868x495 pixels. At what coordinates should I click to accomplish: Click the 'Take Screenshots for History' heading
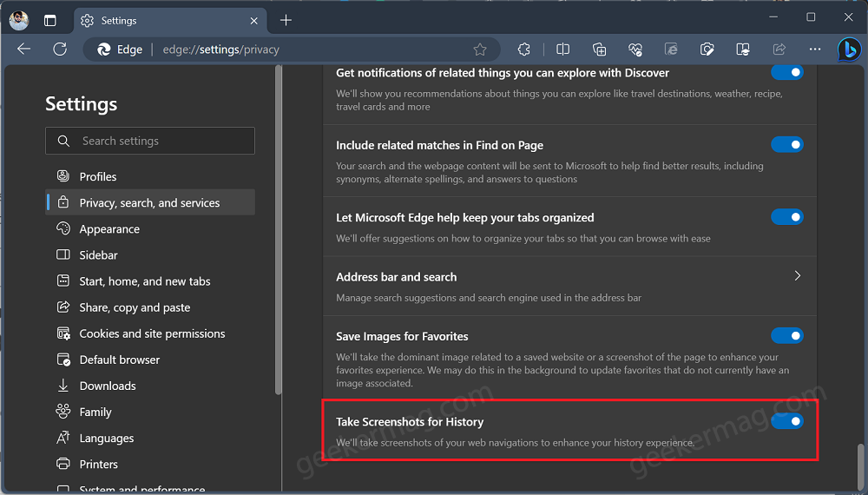coord(410,422)
